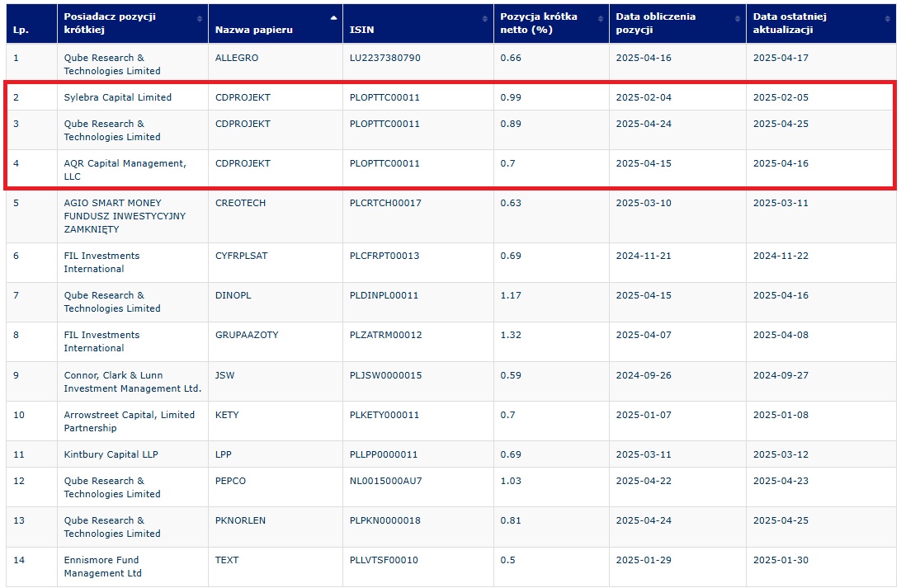This screenshot has width=901, height=588.
Task: Click the sort arrows in ISIN header
Action: [x=485, y=19]
